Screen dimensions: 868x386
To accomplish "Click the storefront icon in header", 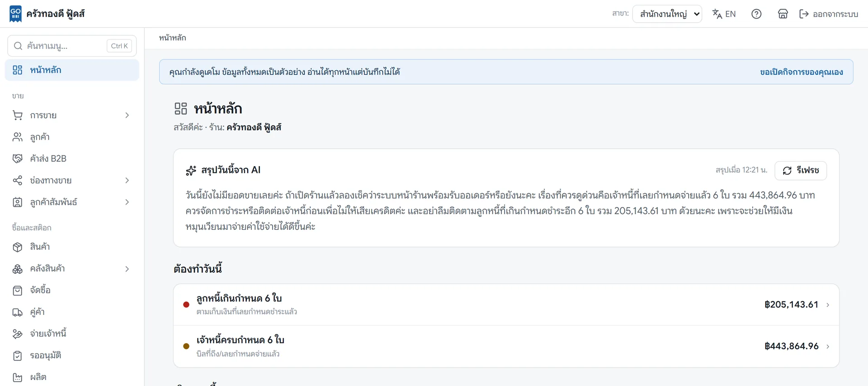I will click(x=783, y=14).
